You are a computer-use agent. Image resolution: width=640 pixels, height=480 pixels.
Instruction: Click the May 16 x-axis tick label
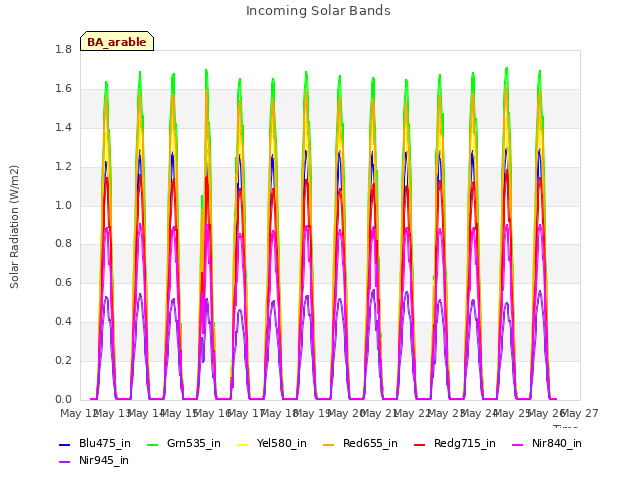[213, 413]
